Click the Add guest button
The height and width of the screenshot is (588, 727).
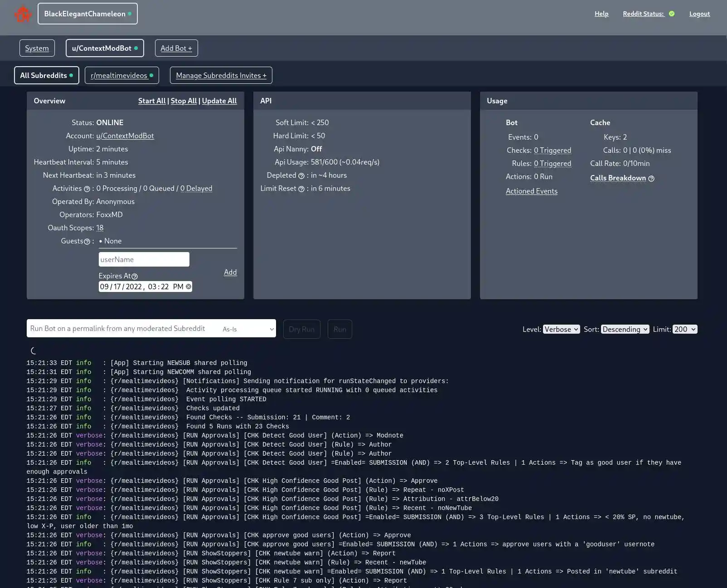click(230, 272)
